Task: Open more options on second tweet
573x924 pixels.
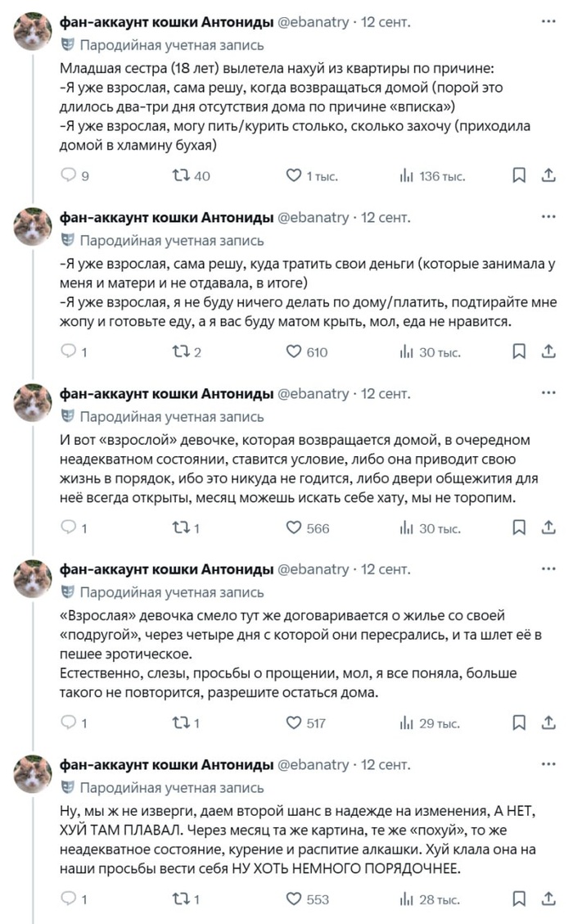Action: pos(548,216)
